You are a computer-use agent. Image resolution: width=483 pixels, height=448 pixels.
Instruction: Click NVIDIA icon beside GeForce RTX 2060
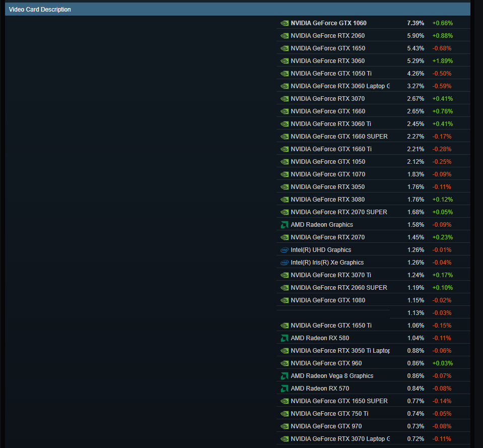285,36
